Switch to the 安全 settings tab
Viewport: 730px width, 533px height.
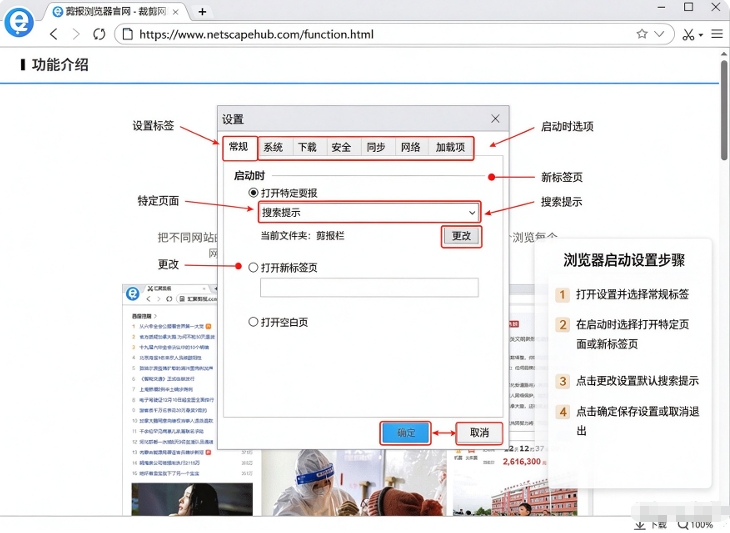coord(341,148)
